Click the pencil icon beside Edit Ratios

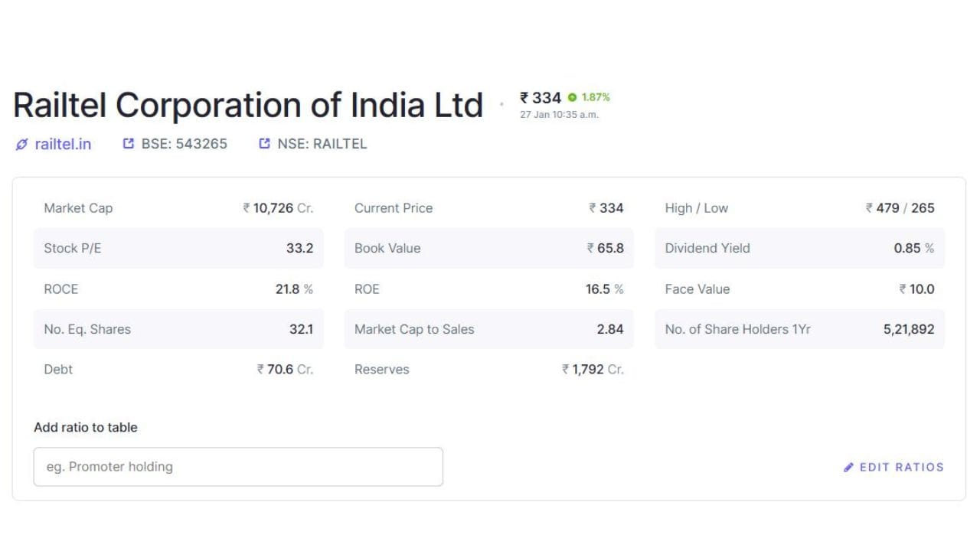point(848,468)
